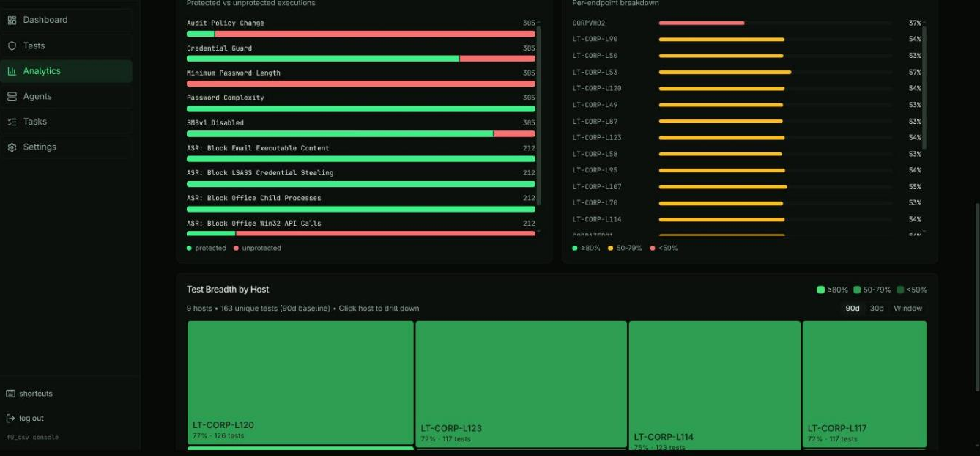Click ASR: Block LSASS Credential Stealing

click(260, 173)
